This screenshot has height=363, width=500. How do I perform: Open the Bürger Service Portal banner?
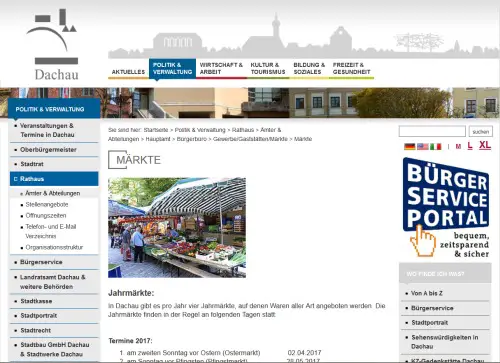446,208
